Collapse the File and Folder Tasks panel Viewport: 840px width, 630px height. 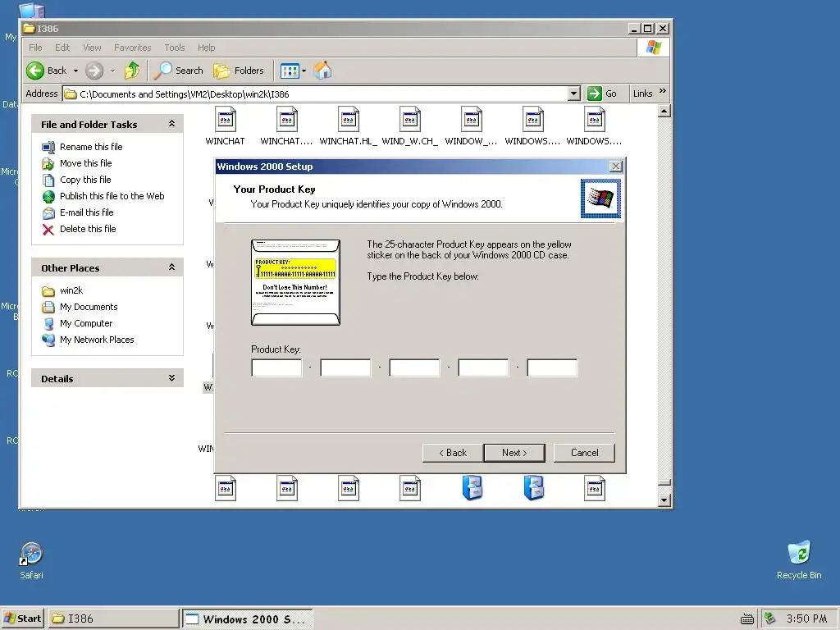tap(172, 124)
